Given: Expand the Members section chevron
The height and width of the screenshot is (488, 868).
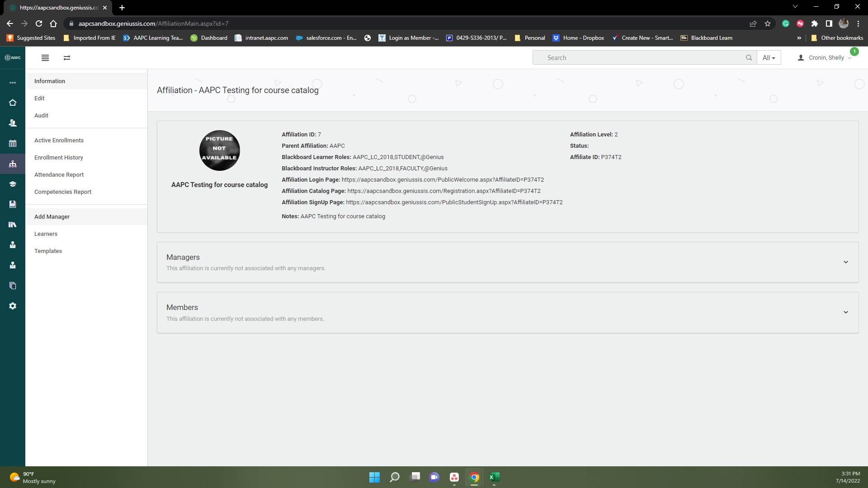Looking at the screenshot, I should [x=845, y=312].
